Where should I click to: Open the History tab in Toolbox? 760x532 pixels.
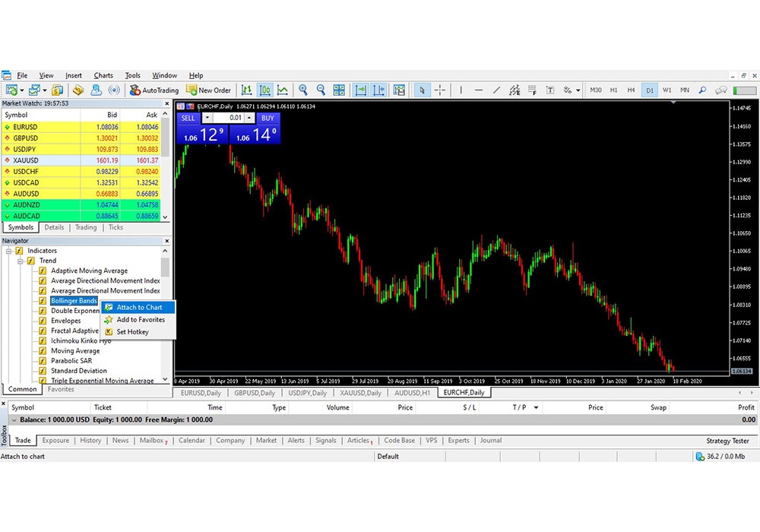click(x=90, y=441)
